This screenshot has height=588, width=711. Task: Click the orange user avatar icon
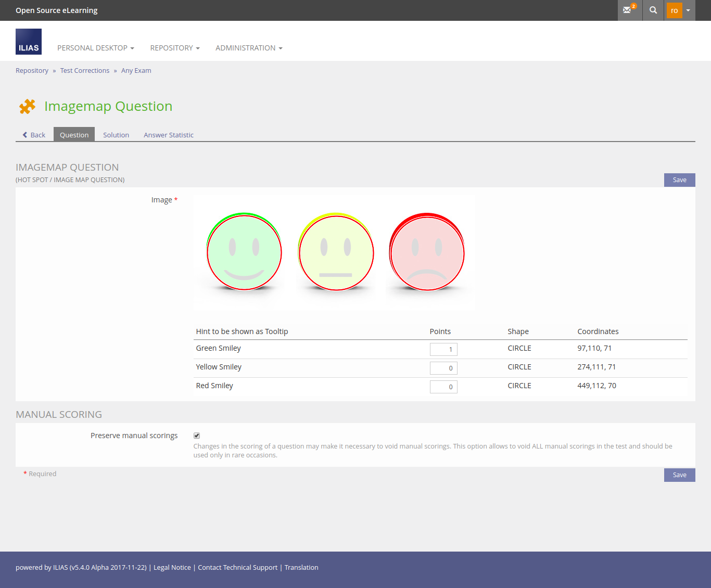[674, 10]
